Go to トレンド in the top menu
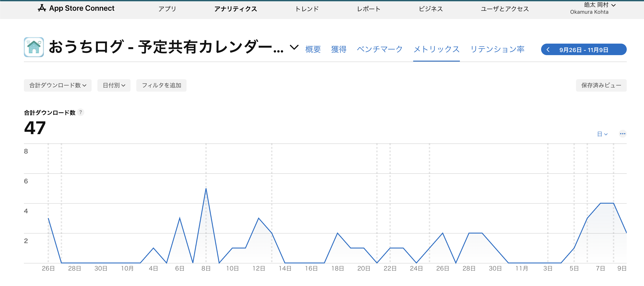This screenshot has width=644, height=286. pos(307,9)
